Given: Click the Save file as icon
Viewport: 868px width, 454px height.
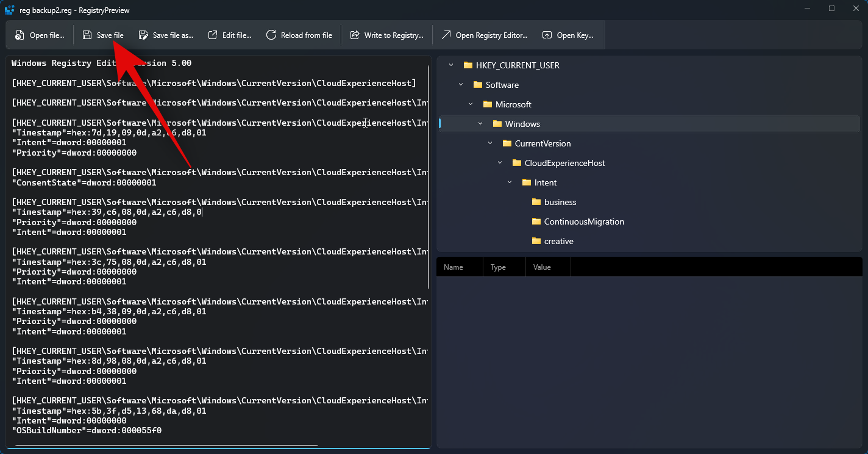Looking at the screenshot, I should tap(143, 35).
